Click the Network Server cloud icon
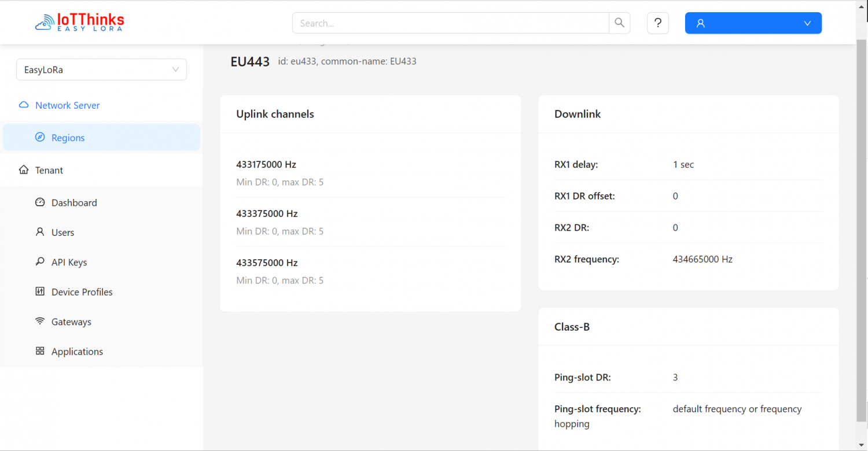The height and width of the screenshot is (451, 868). (x=23, y=105)
